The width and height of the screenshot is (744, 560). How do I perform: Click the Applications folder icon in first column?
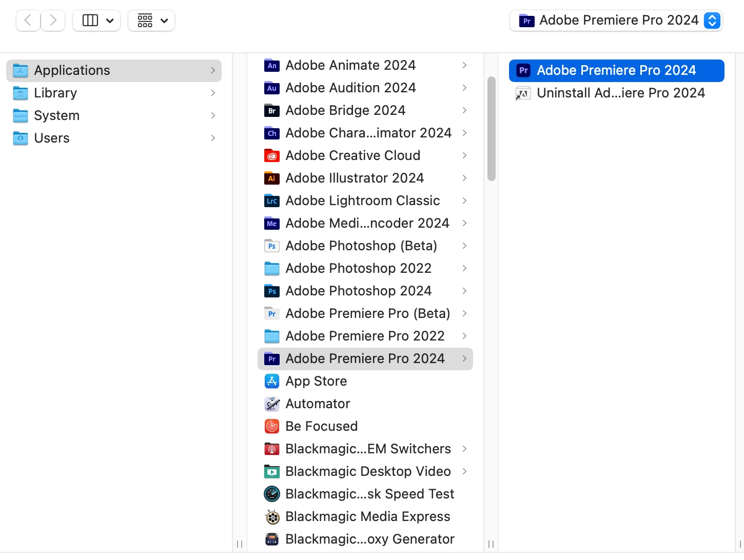pyautogui.click(x=21, y=70)
